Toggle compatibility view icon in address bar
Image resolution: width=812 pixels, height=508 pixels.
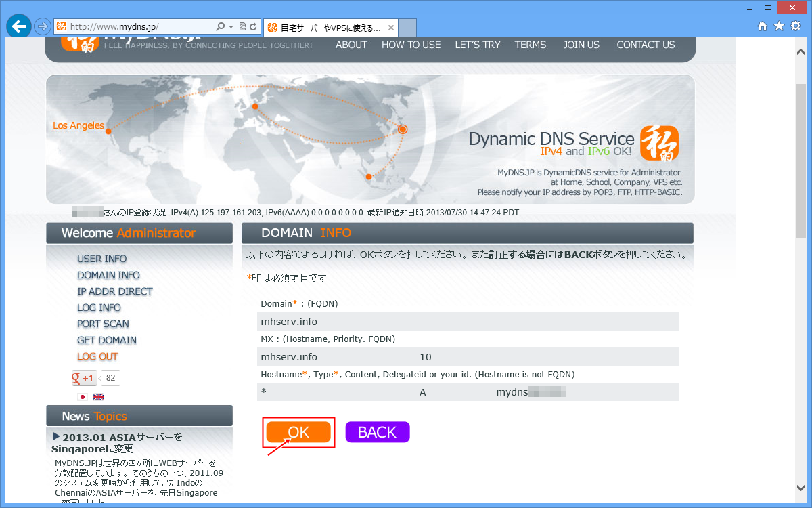[242, 27]
